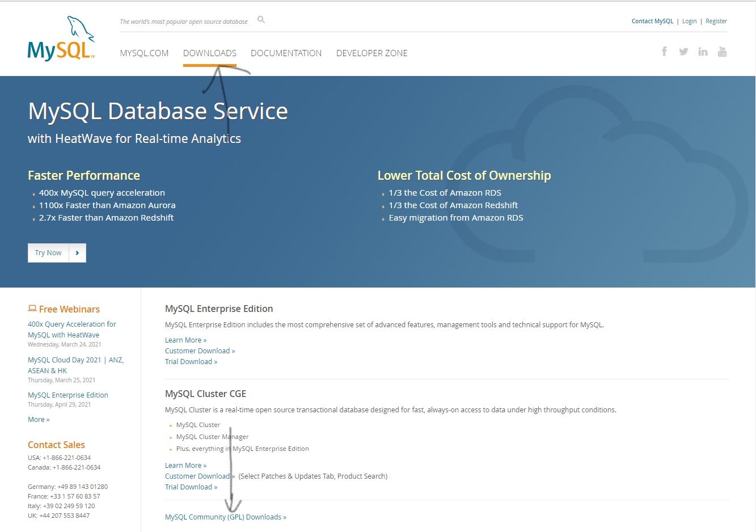Open the DOCUMENTATION tab
The width and height of the screenshot is (756, 532).
[x=286, y=53]
